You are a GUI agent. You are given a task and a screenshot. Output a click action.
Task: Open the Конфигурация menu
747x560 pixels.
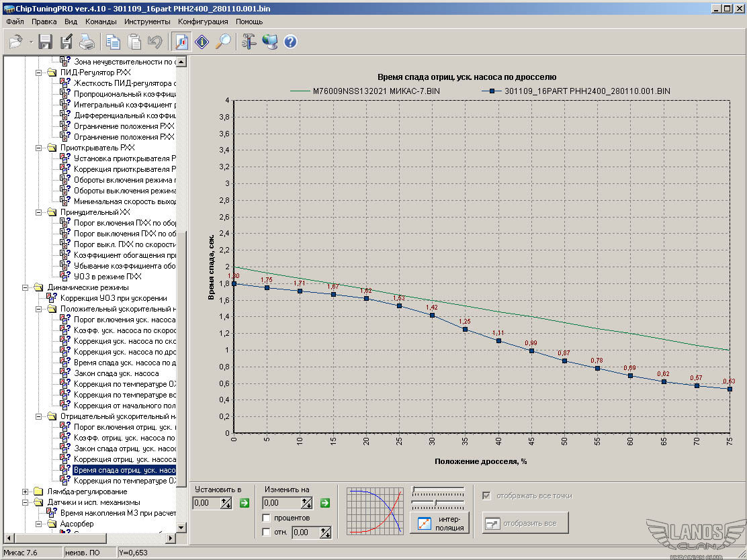tap(203, 21)
